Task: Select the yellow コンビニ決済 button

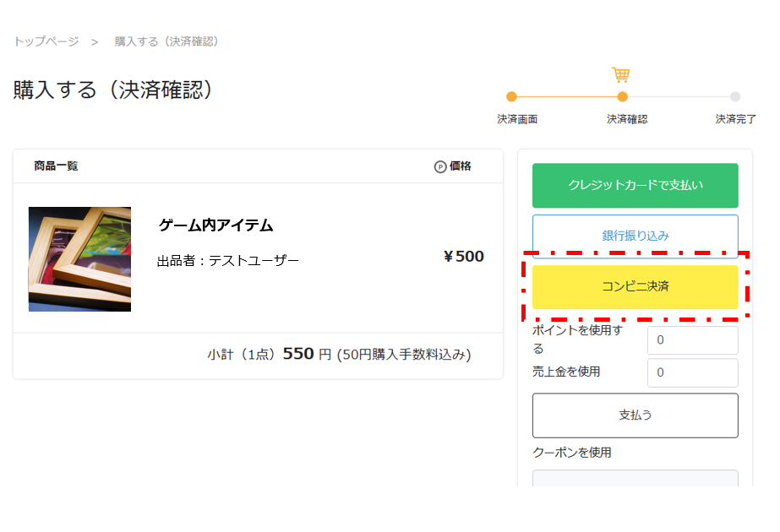Action: (x=635, y=287)
